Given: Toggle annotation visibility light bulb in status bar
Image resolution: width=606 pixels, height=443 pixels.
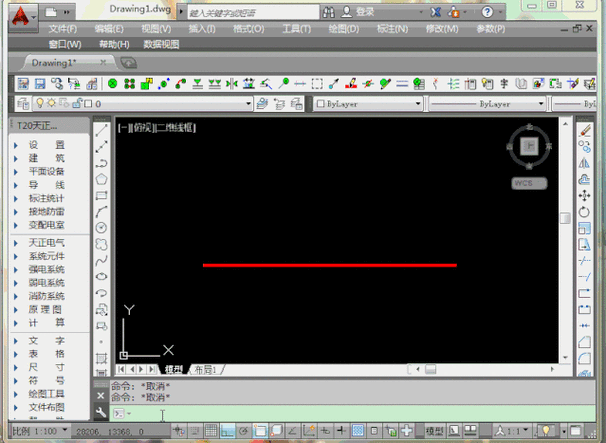Looking at the screenshot, I should (x=546, y=430).
